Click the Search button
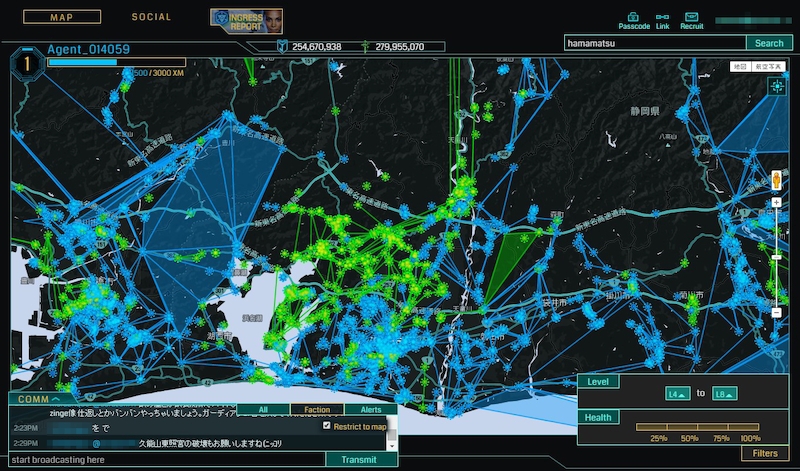The width and height of the screenshot is (800, 471). [x=769, y=43]
